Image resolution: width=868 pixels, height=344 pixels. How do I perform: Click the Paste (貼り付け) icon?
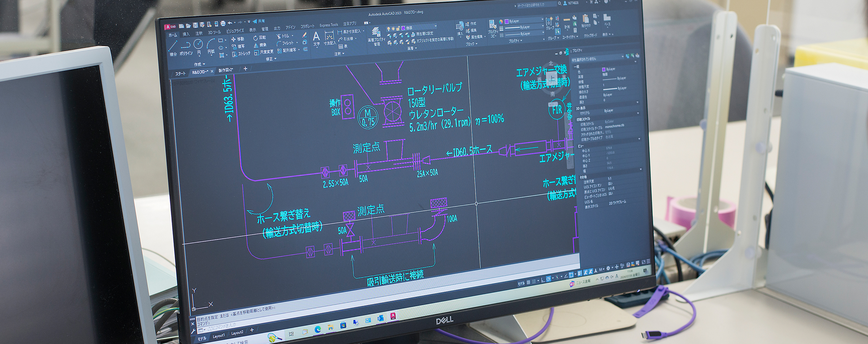(x=586, y=21)
